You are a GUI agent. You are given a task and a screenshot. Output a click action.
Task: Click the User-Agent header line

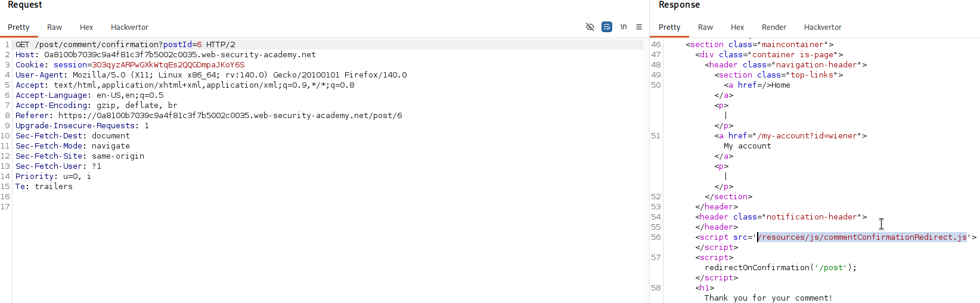click(x=211, y=75)
